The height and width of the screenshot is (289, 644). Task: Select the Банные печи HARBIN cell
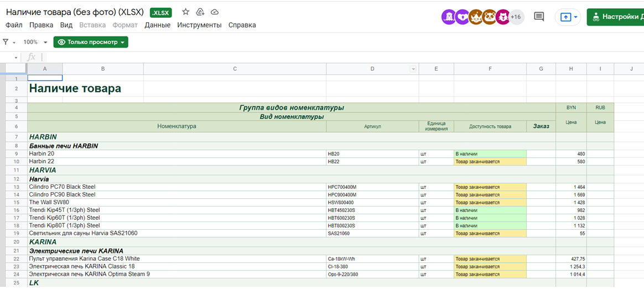point(291,146)
